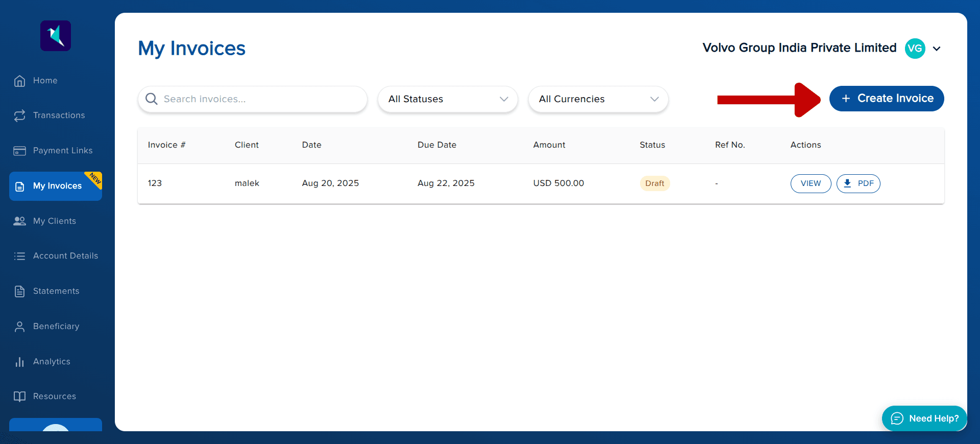Click the Payment Links card icon
This screenshot has height=444, width=980.
(x=19, y=151)
